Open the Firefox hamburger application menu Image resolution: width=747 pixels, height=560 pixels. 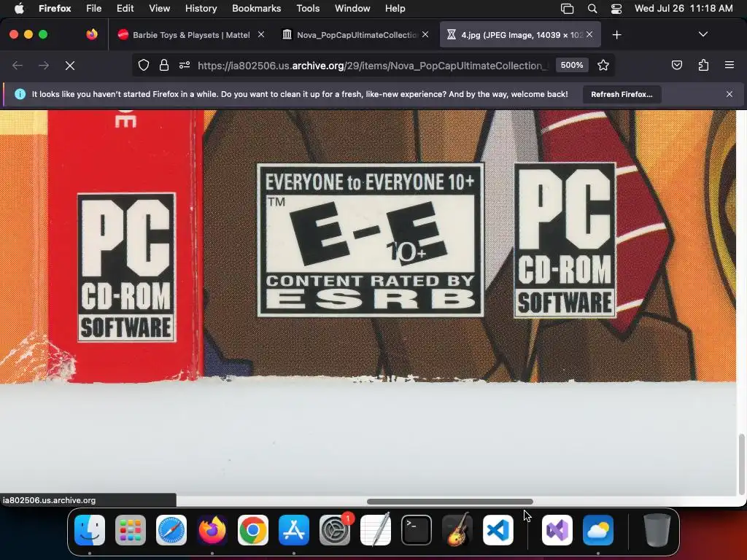pyautogui.click(x=729, y=65)
